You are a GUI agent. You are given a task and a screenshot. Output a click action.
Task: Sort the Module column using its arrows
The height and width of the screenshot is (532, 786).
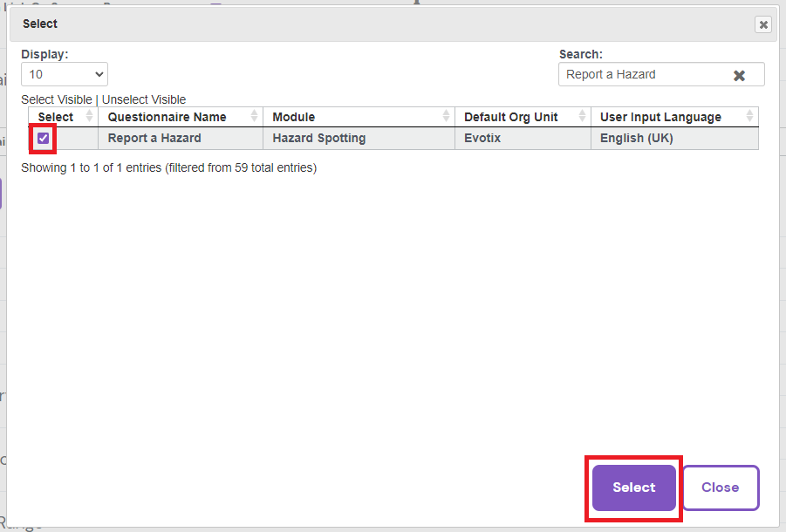[447, 117]
